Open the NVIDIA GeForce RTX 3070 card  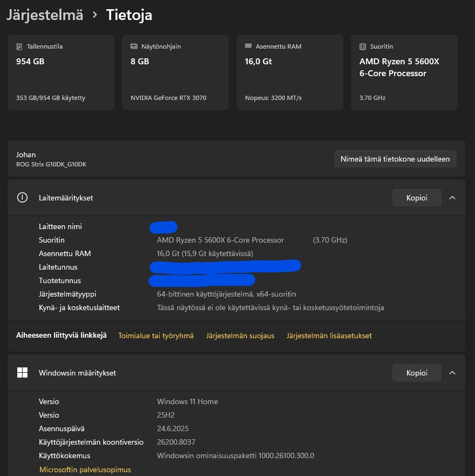175,72
